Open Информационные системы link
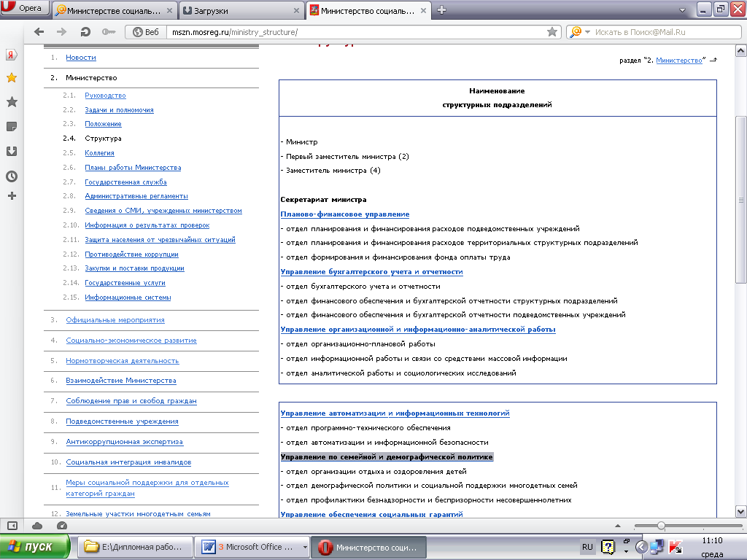Image resolution: width=747 pixels, height=560 pixels. pos(128,297)
